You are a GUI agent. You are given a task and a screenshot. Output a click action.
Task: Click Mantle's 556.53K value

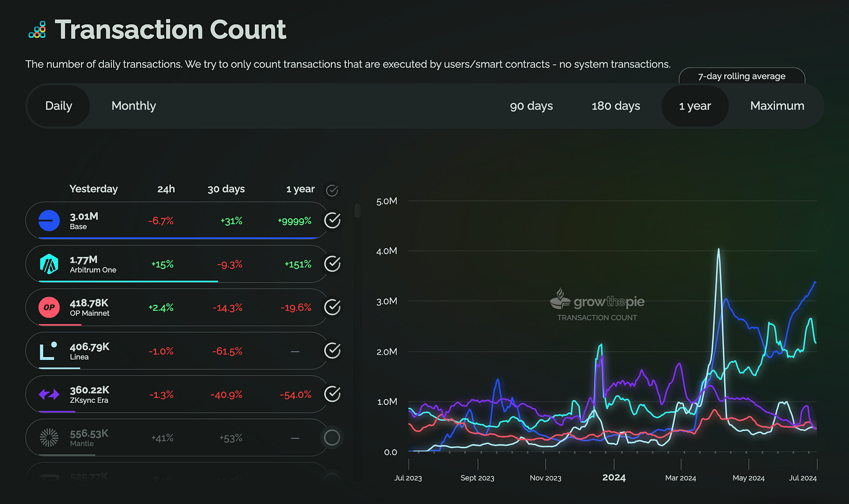[x=89, y=433]
